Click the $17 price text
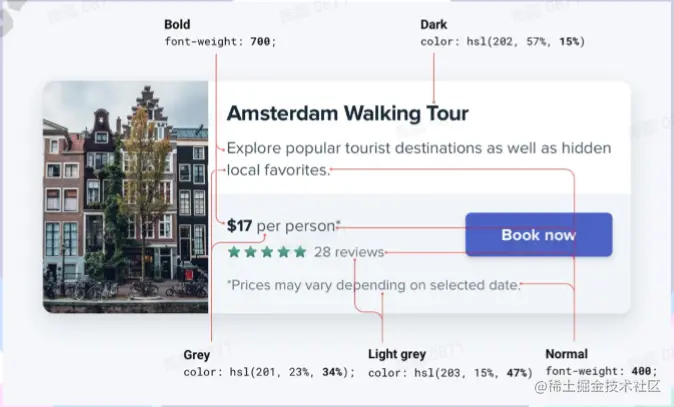The image size is (674, 407). tap(239, 226)
